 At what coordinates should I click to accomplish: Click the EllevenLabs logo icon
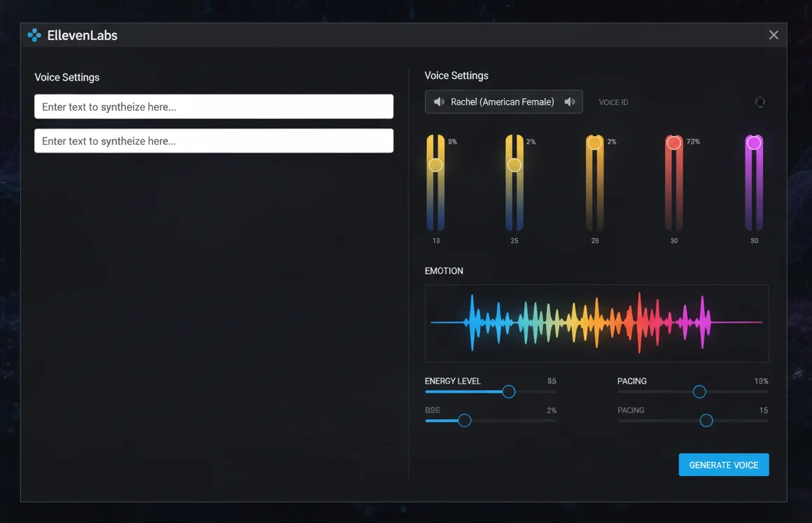tap(34, 34)
